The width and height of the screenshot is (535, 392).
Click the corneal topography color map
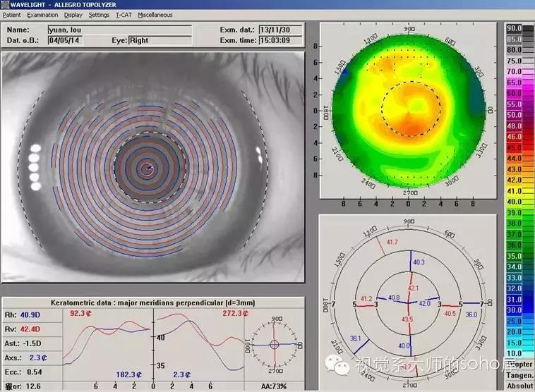point(409,110)
